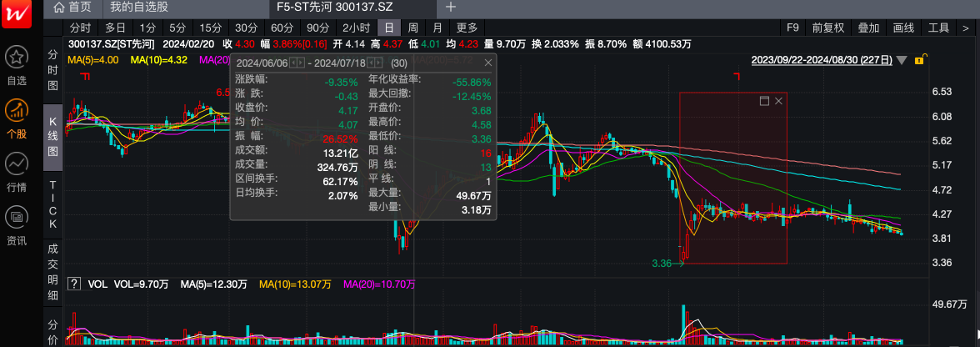Click the VOL=9.70万 label
This screenshot has width=980, height=347.
pyautogui.click(x=142, y=284)
